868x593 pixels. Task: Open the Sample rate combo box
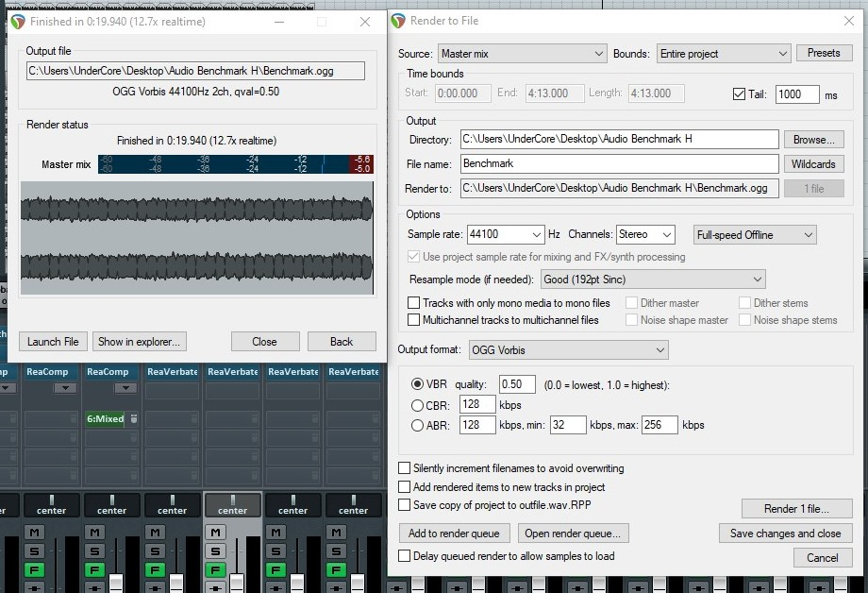click(506, 234)
